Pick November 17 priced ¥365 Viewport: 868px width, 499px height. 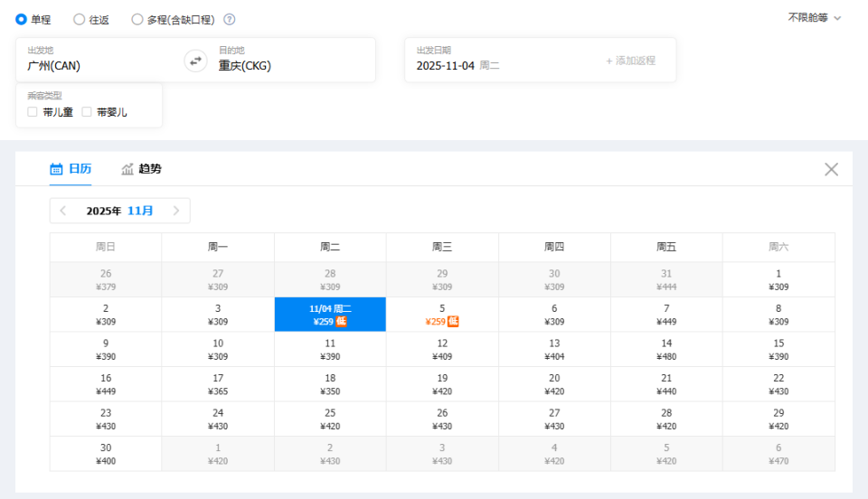pyautogui.click(x=218, y=384)
